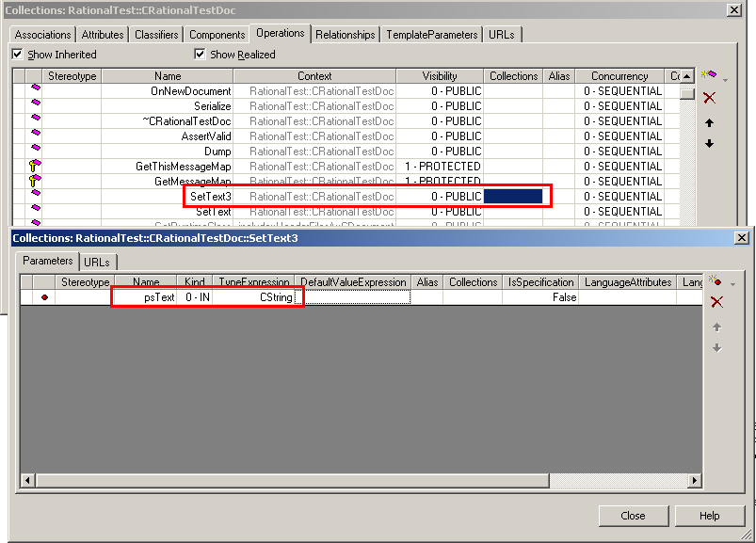The image size is (756, 543).
Task: Click the 1 - PROTECTED cell for GetThisMessageMap
Action: coord(440,167)
